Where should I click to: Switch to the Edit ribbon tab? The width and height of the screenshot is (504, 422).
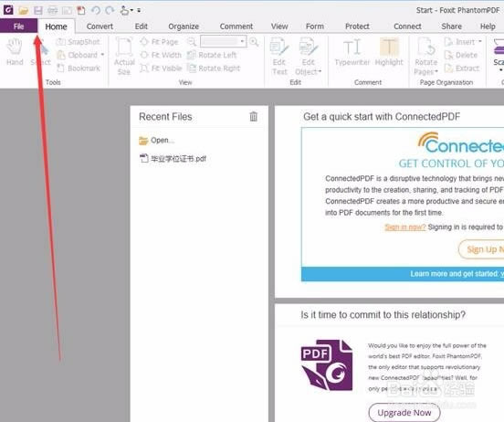(x=142, y=26)
